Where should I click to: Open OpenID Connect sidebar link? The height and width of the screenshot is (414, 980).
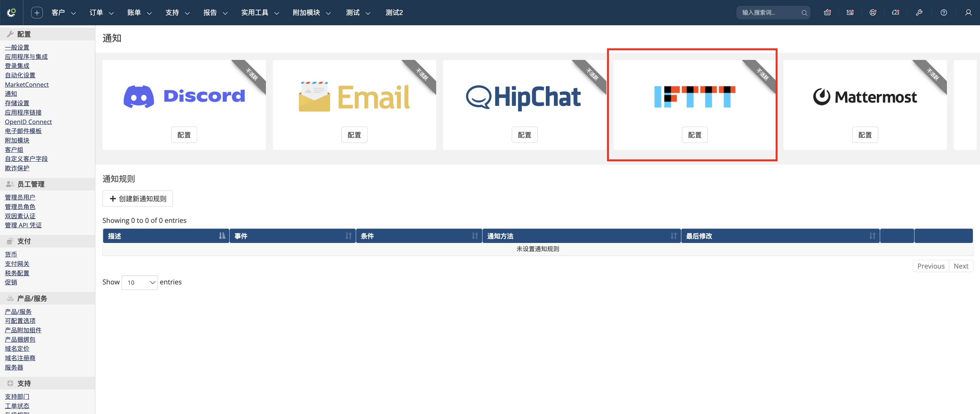click(29, 122)
